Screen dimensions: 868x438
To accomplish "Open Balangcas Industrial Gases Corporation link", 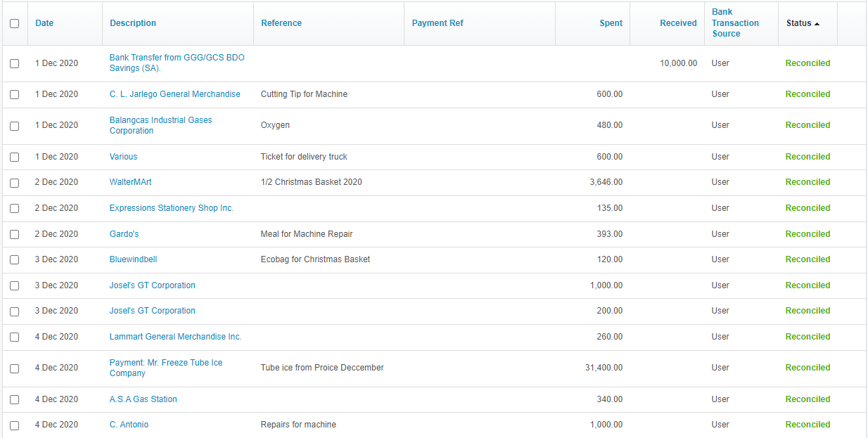I will [160, 125].
